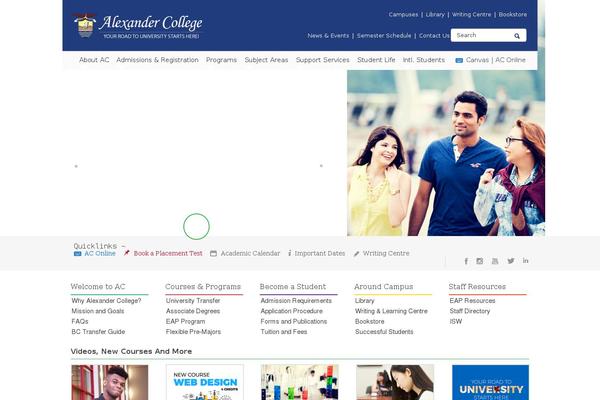Open the LinkedIn social icon
The height and width of the screenshot is (400, 600).
point(525,261)
